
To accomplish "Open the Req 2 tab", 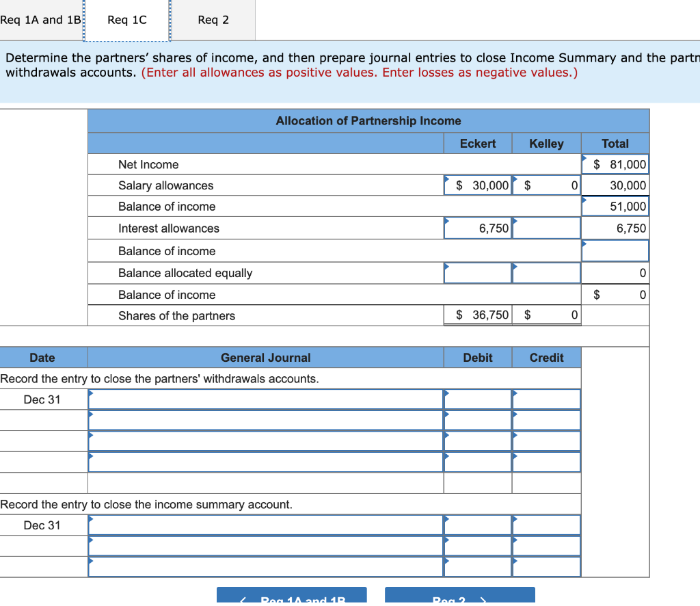I will coord(213,20).
